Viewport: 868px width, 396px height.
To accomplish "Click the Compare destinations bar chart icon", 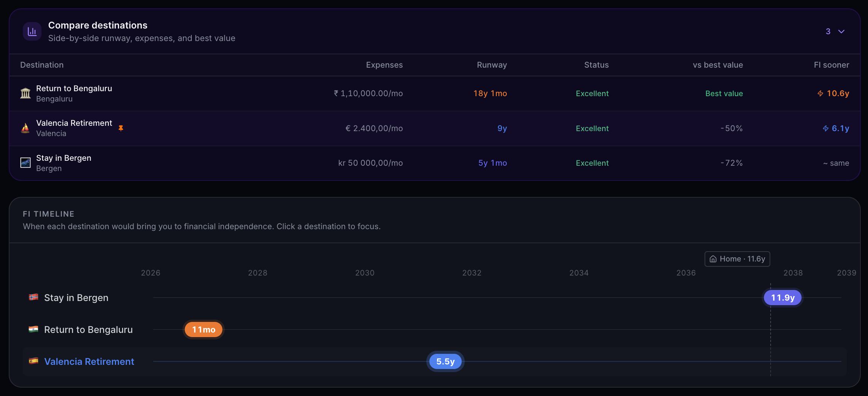I will click(32, 32).
